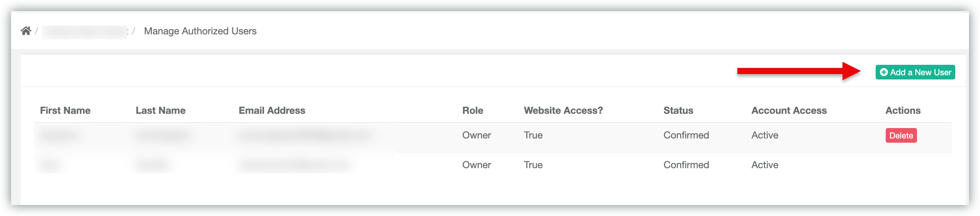This screenshot has height=216, width=980.
Task: Open the blurred account breadcrumb link
Action: pos(85,32)
